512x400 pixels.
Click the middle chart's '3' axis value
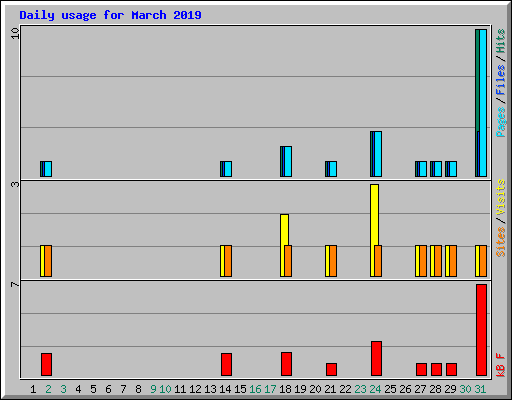(x=15, y=184)
